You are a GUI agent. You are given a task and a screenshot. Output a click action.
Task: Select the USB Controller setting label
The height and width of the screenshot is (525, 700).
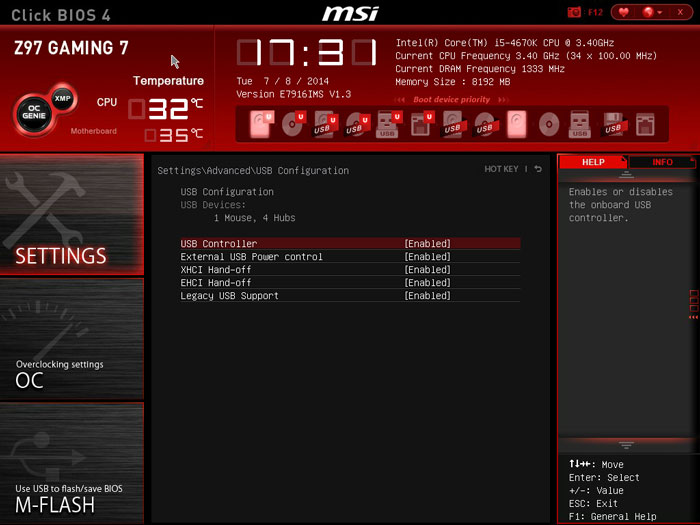219,244
